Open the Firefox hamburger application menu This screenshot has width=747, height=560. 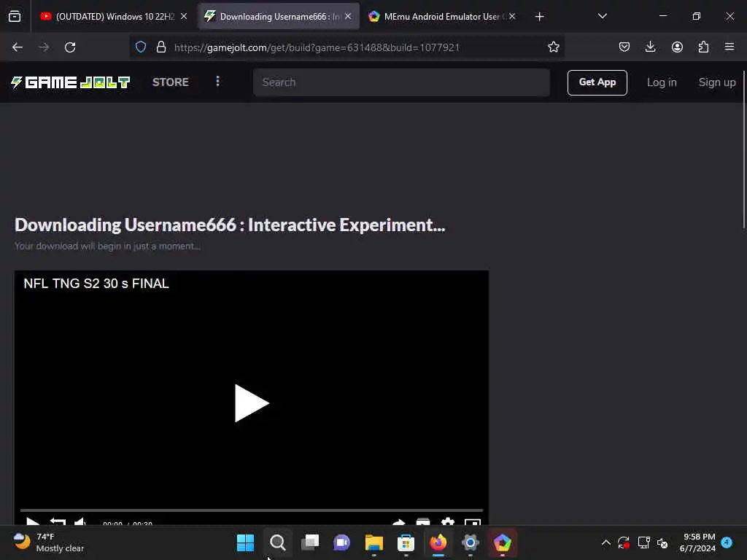click(x=729, y=47)
